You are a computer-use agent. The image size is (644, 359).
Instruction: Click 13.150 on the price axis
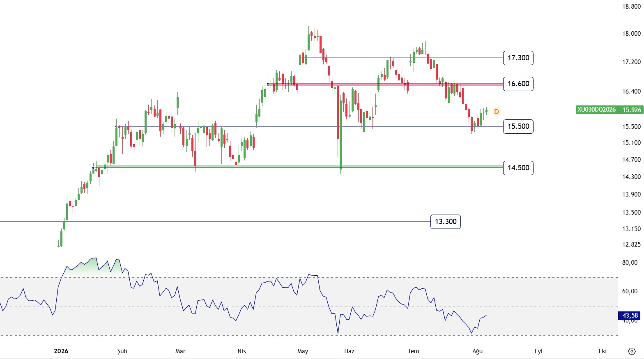631,229
